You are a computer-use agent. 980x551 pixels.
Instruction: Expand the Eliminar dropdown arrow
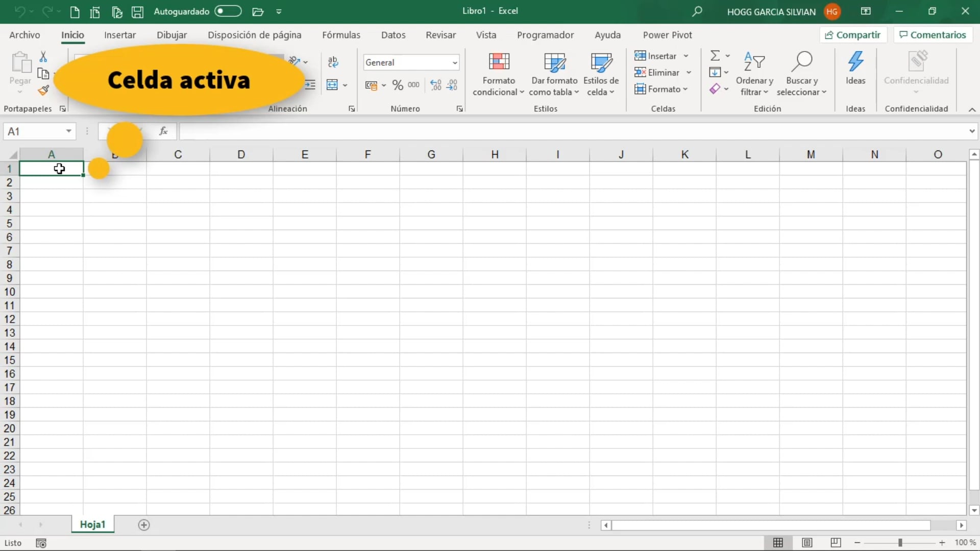coord(689,72)
